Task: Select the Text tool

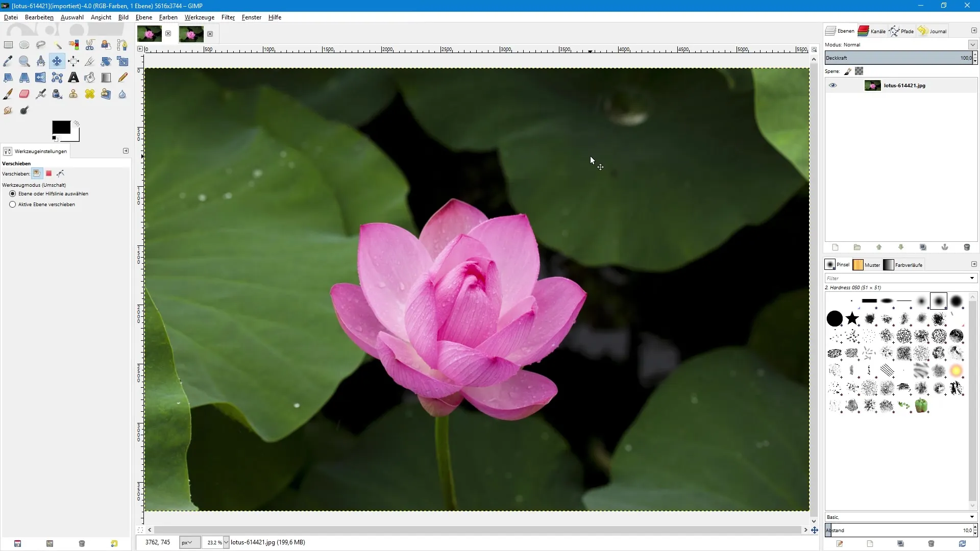Action: (73, 78)
